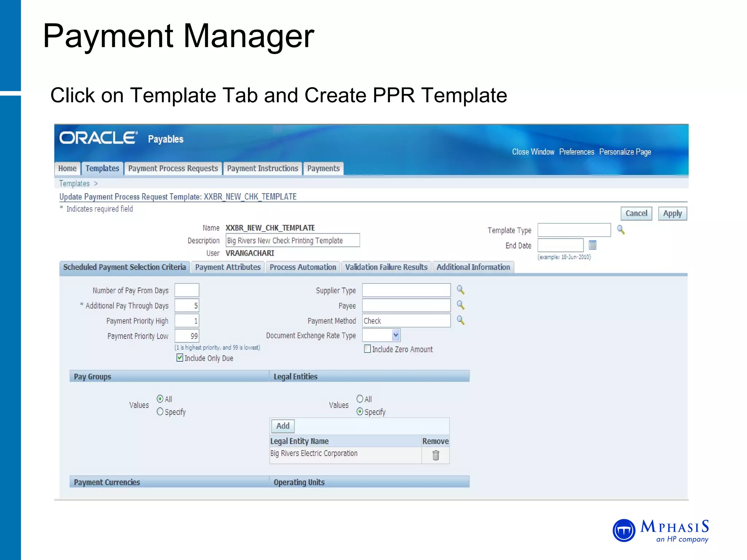Viewport: 747px width, 560px height.
Task: Click the Description text field
Action: 293,240
